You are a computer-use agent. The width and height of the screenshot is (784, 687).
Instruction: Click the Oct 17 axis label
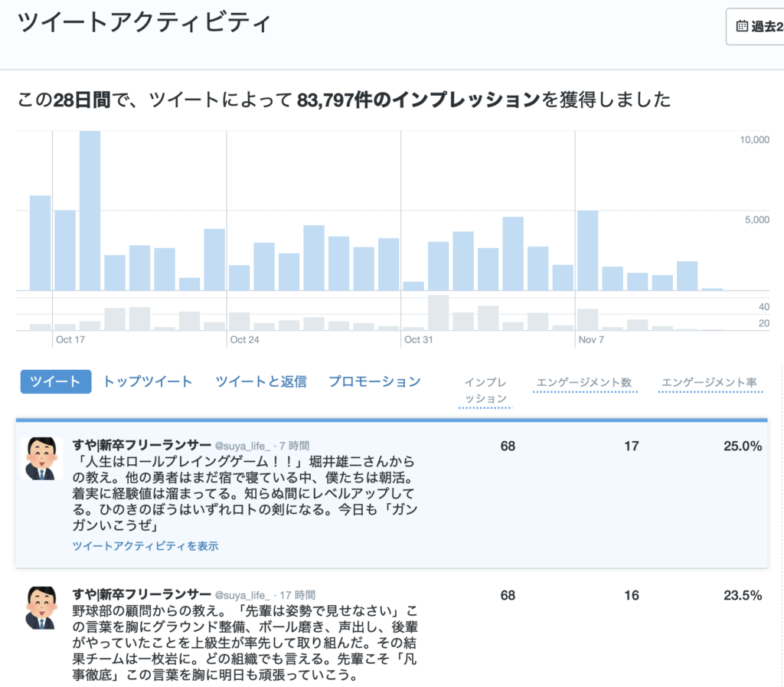pos(70,339)
